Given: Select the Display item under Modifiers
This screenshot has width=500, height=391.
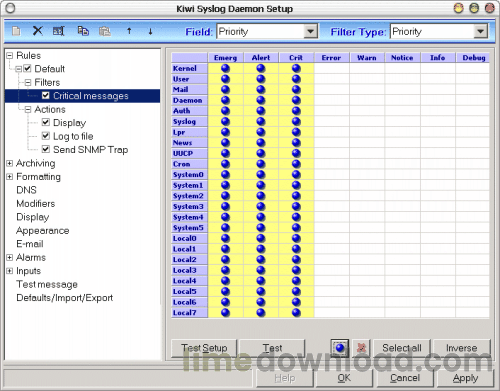Looking at the screenshot, I should pyautogui.click(x=33, y=217).
